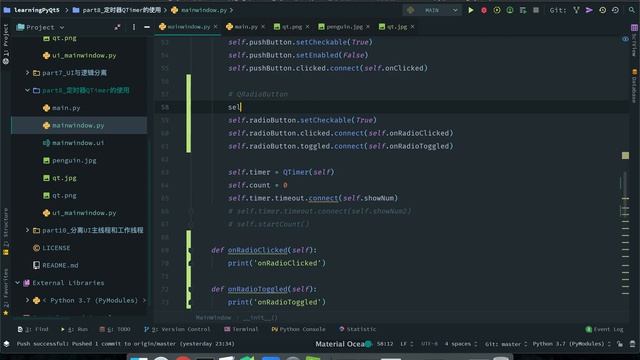Open the 4 spaces indent selector
640x360 pixels.
(x=460, y=344)
